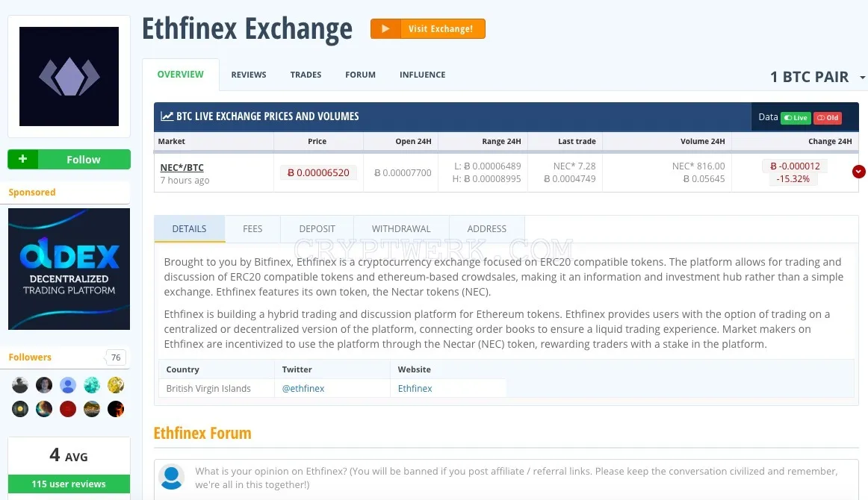
Task: Toggle Data to Live mode
Action: pyautogui.click(x=796, y=118)
